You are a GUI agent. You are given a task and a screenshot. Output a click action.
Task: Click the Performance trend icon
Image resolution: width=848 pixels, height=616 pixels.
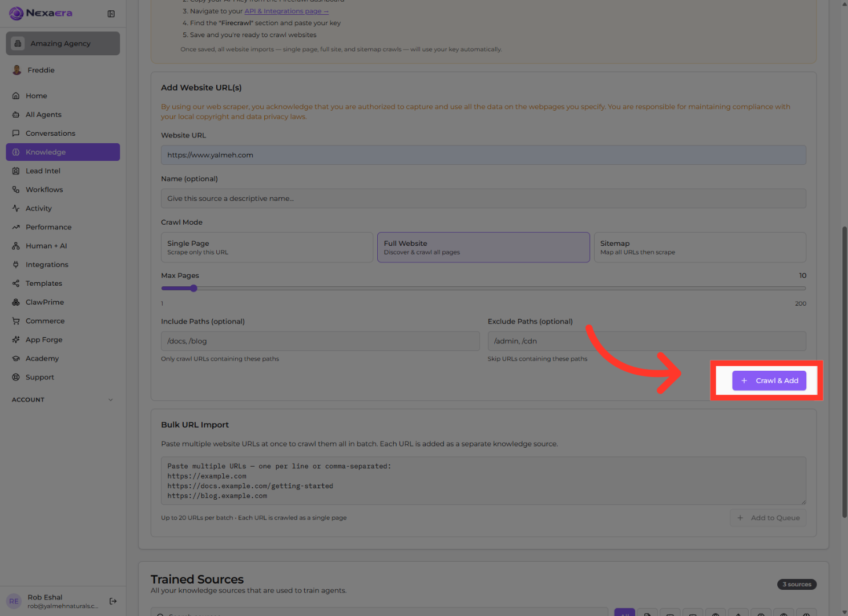[x=16, y=228]
